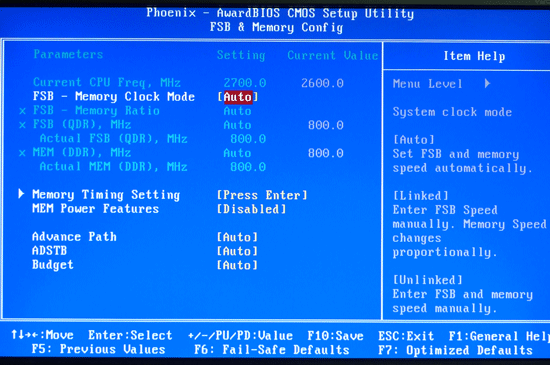This screenshot has width=550, height=365.
Task: Click System clock mode help text
Action: tap(452, 112)
